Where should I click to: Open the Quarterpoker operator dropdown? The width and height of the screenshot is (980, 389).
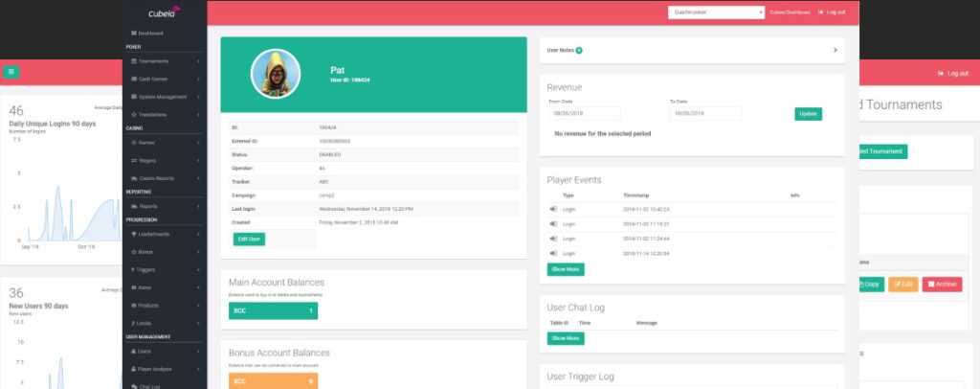click(x=716, y=12)
